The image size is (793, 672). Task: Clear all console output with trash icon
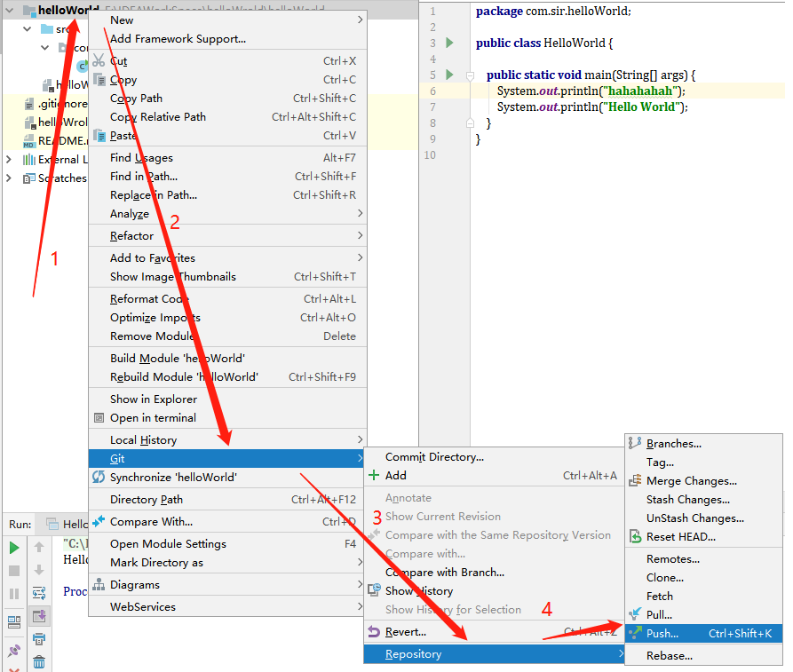pos(39,661)
